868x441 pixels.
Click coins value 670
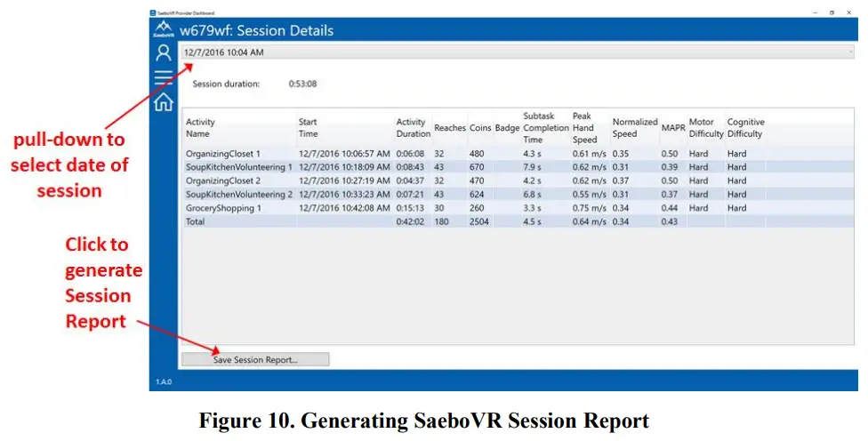pos(477,167)
